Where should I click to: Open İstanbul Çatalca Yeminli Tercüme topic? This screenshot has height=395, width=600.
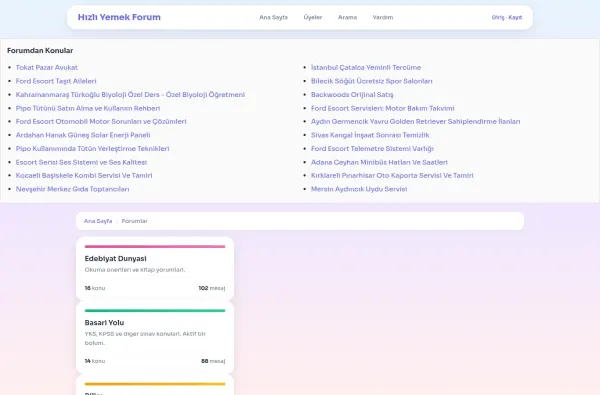pos(366,67)
